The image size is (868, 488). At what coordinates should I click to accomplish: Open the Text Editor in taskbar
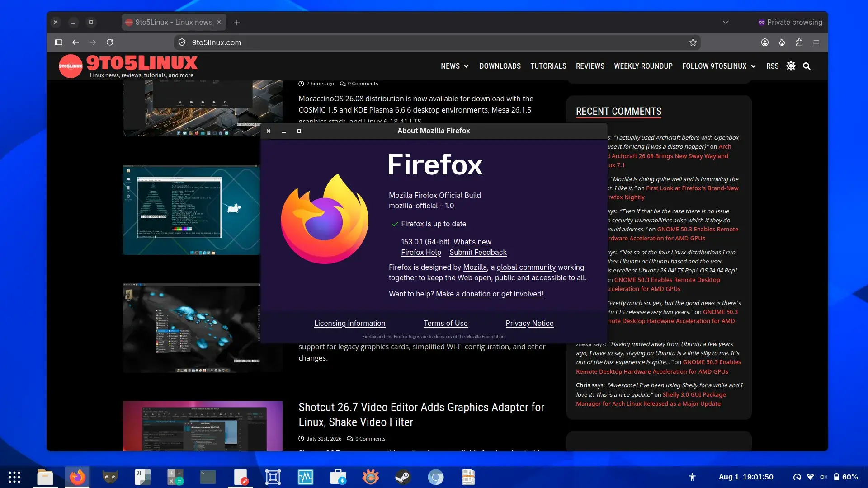(241, 477)
